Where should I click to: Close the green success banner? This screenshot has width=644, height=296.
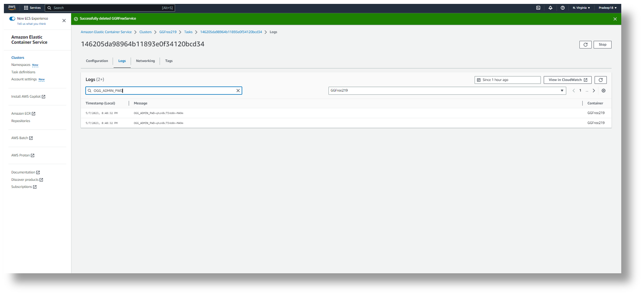click(x=615, y=19)
